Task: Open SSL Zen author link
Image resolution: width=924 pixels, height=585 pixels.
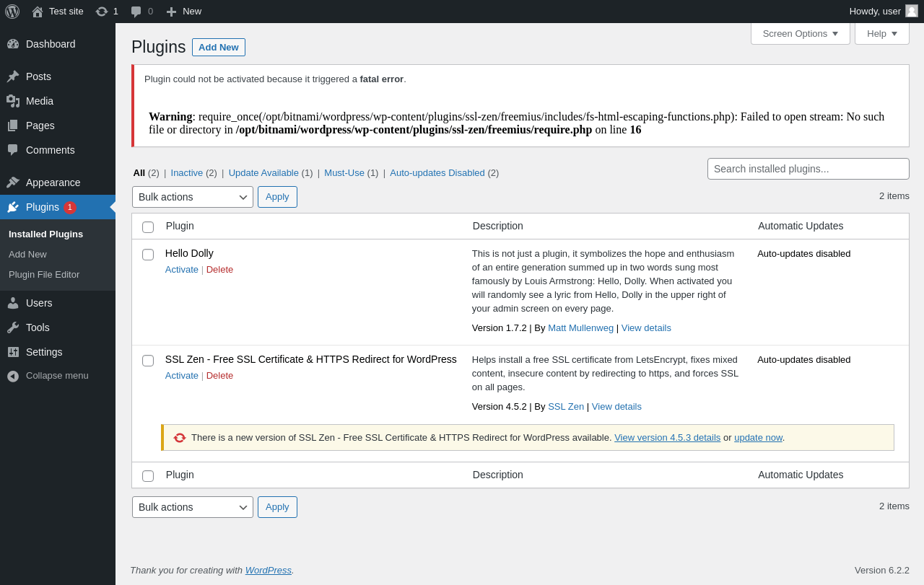Action: point(566,407)
